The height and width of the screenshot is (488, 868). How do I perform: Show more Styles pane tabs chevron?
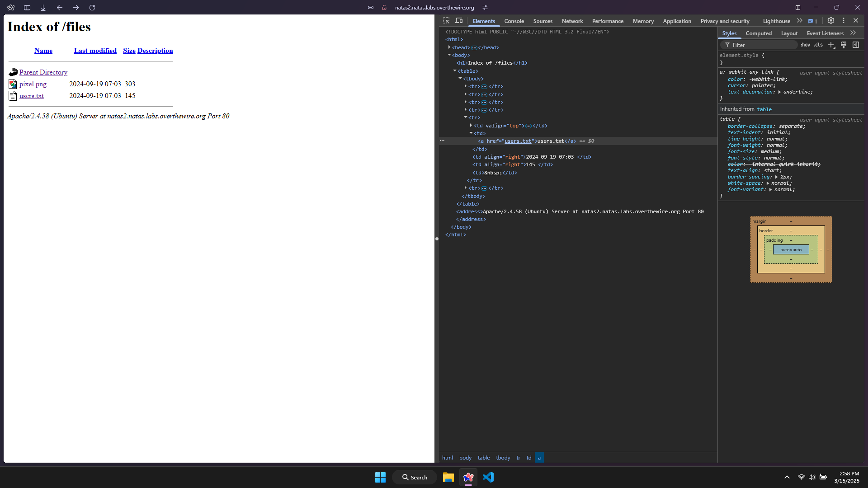pyautogui.click(x=853, y=33)
